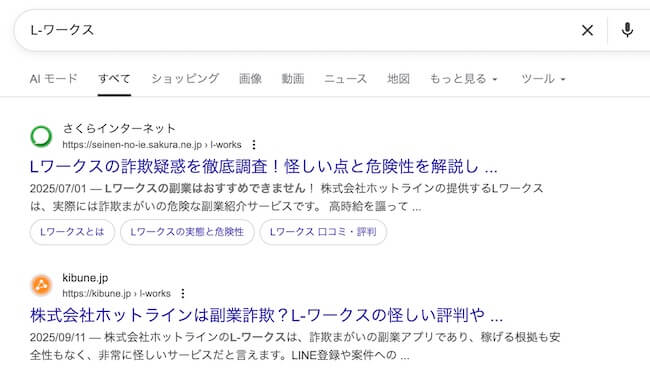The height and width of the screenshot is (390, 650).
Task: Open the ショッピング tab
Action: (184, 78)
